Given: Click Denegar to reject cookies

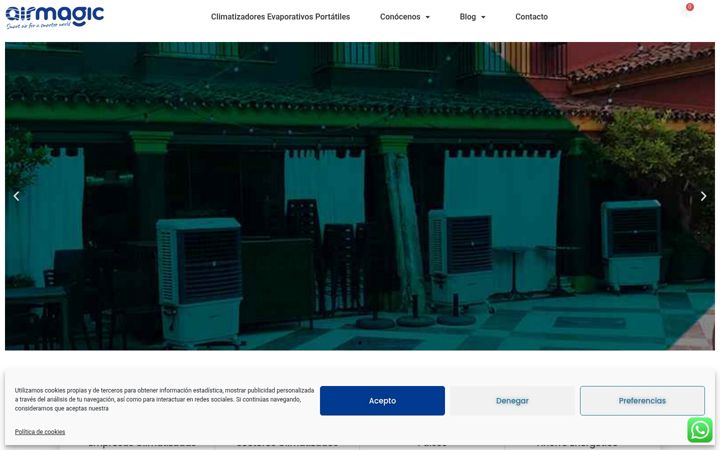Looking at the screenshot, I should (512, 400).
